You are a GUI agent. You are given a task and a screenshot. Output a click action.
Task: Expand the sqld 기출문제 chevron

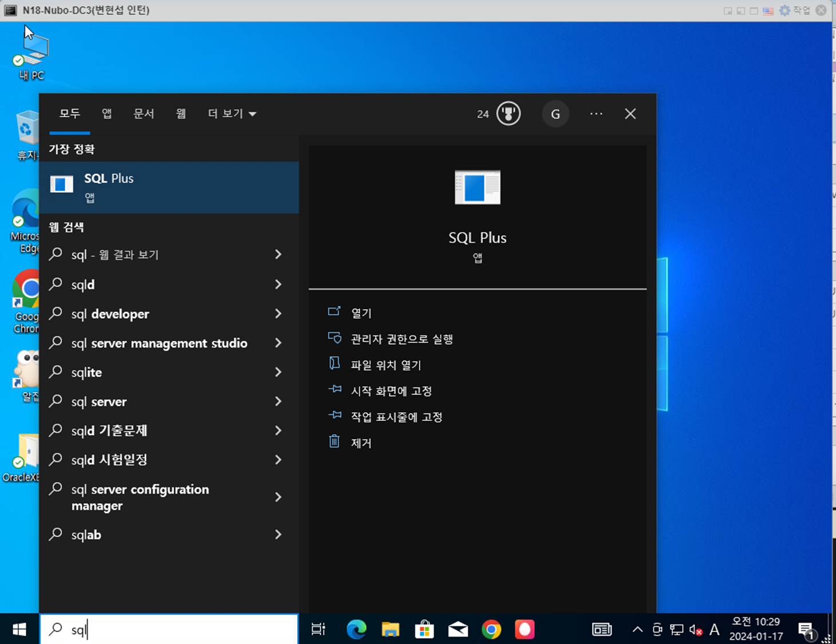click(278, 430)
